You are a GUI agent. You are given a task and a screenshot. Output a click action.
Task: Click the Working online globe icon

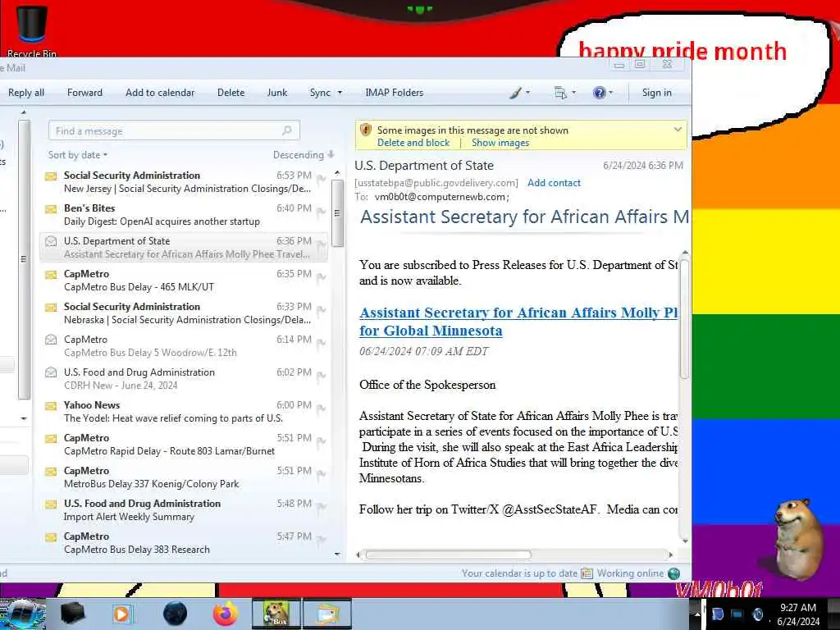tap(674, 573)
